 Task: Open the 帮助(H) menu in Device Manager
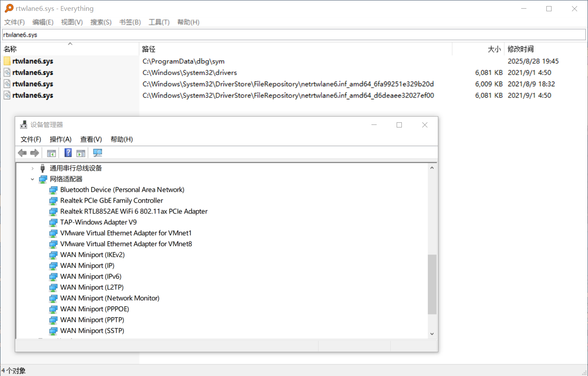pos(122,139)
